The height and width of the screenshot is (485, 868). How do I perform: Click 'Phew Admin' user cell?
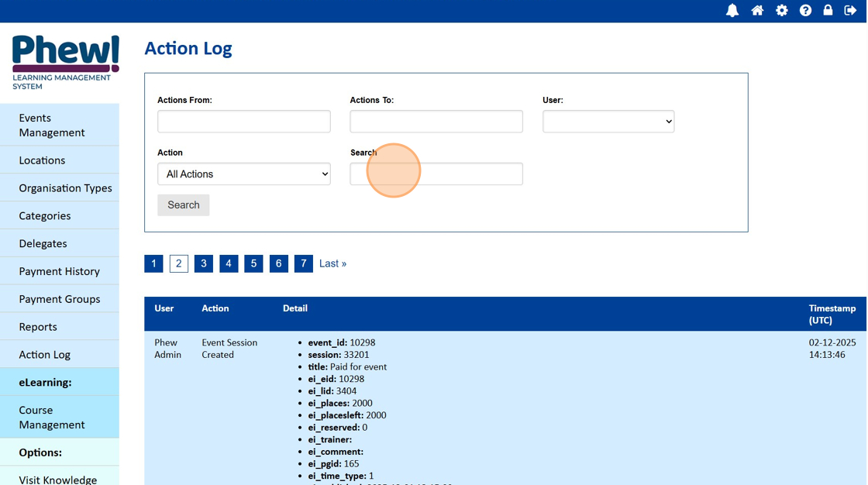coord(167,348)
